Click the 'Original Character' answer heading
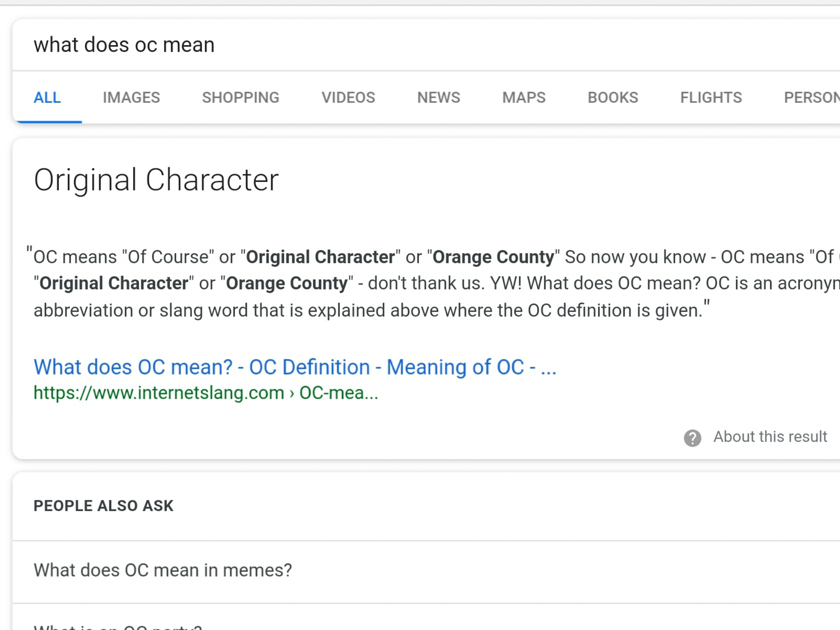The image size is (840, 630). coord(156,180)
